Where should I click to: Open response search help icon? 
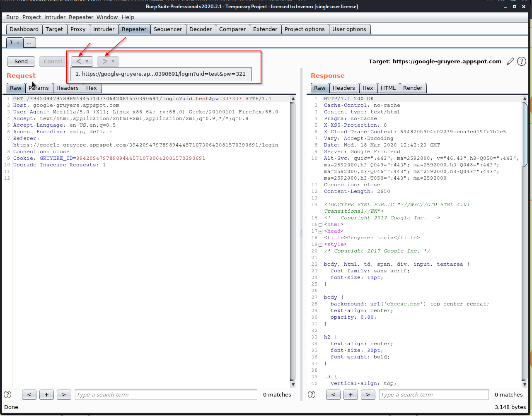click(312, 394)
